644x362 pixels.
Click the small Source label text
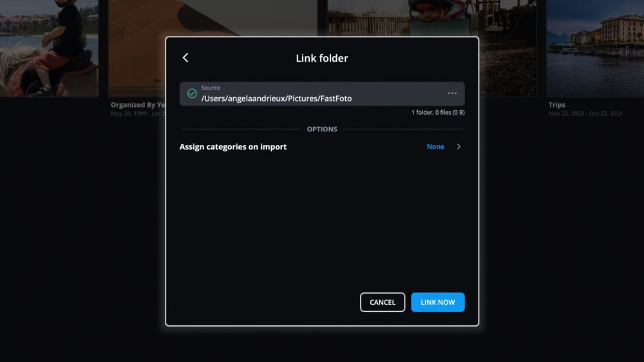(211, 88)
